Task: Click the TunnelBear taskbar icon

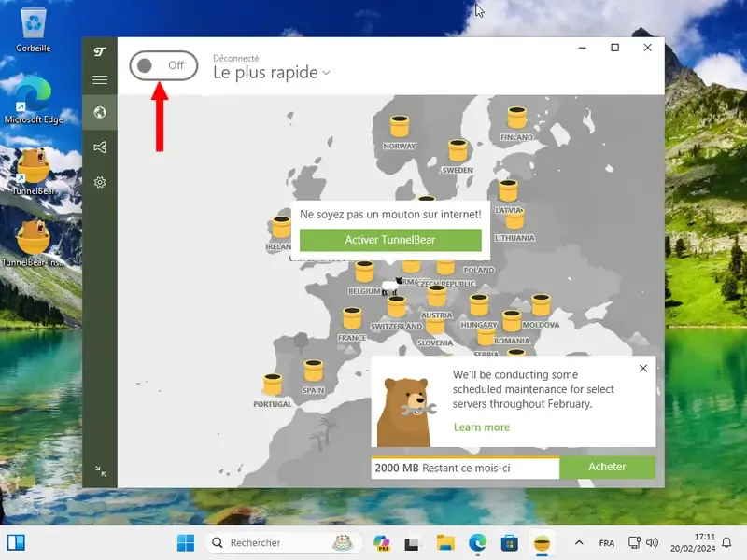Action: [542, 542]
